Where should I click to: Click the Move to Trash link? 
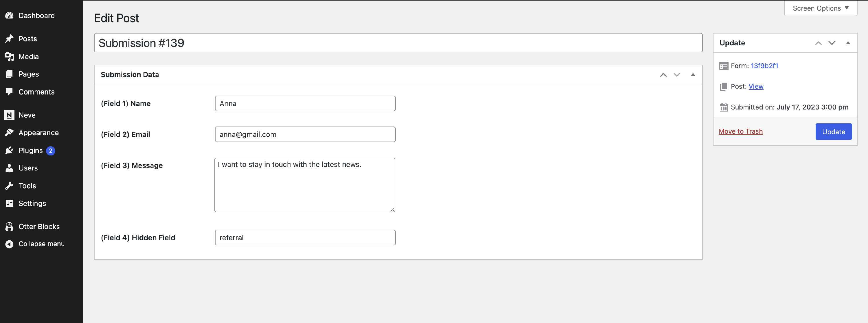[740, 131]
